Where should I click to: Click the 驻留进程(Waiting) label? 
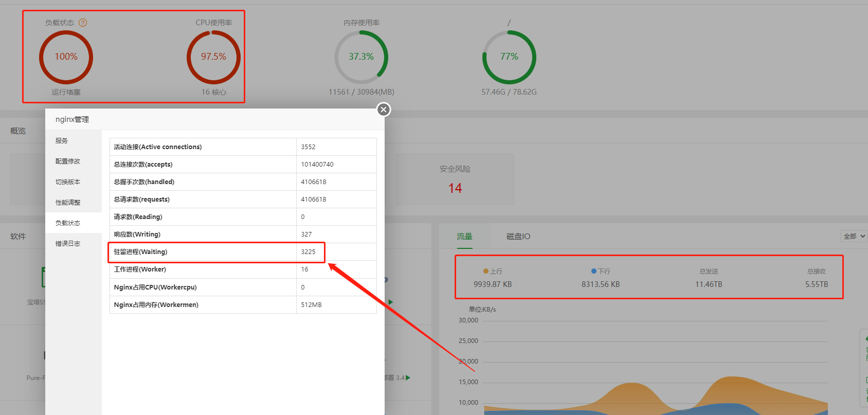(140, 252)
